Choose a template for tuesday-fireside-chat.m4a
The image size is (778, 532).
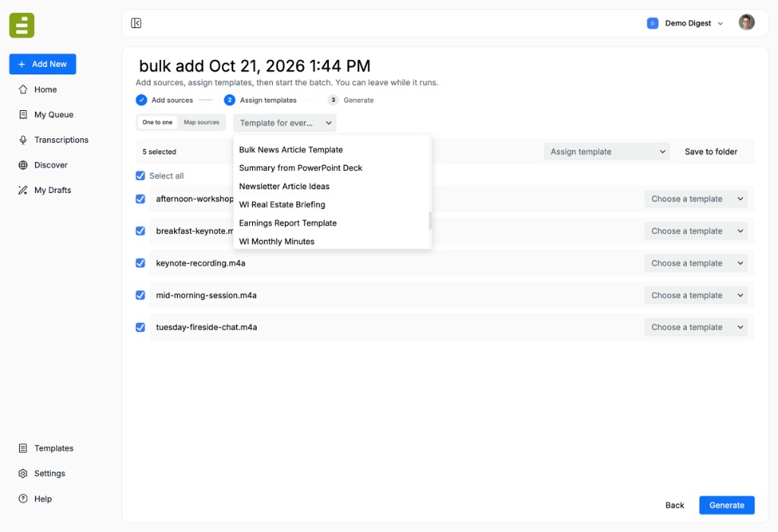(696, 328)
